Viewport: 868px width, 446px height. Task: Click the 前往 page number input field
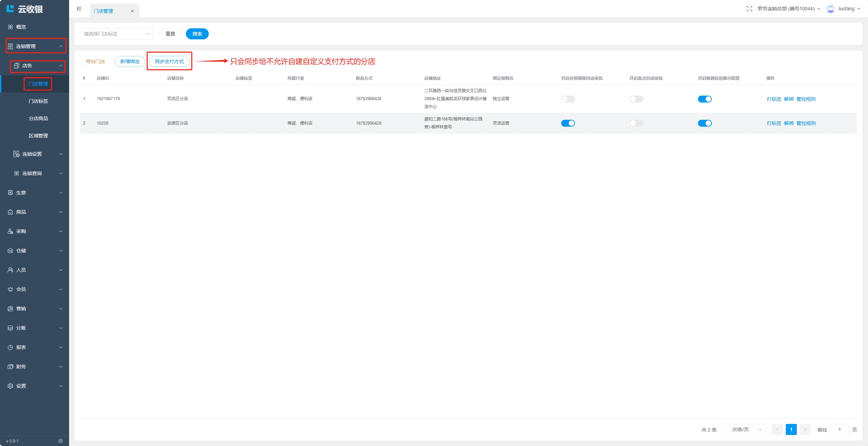[839, 429]
